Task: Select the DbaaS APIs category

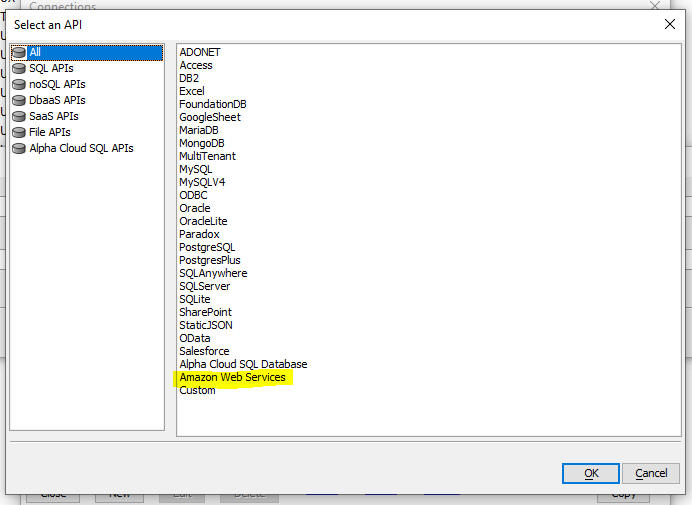Action: tap(57, 100)
